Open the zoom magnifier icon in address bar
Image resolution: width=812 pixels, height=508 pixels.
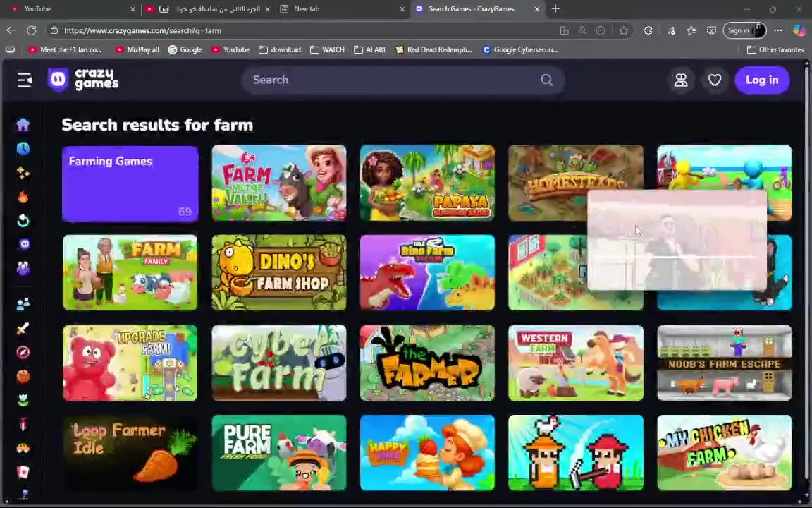point(582,30)
